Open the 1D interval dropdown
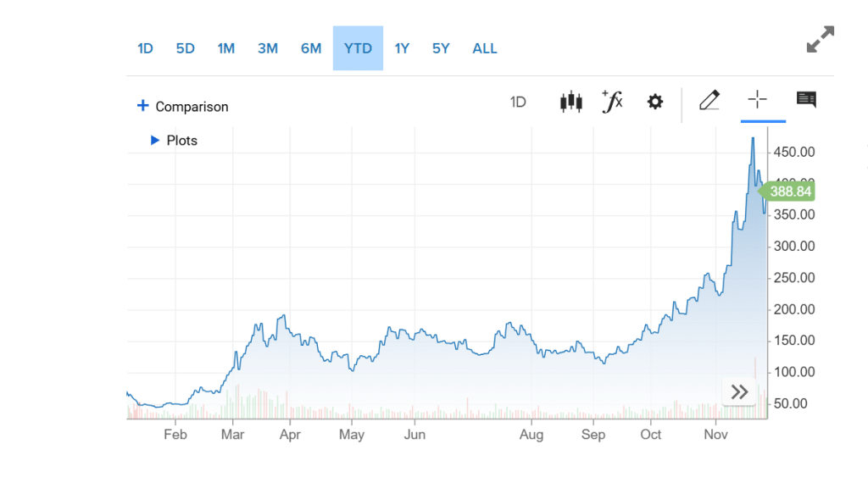This screenshot has width=868, height=483. [518, 103]
